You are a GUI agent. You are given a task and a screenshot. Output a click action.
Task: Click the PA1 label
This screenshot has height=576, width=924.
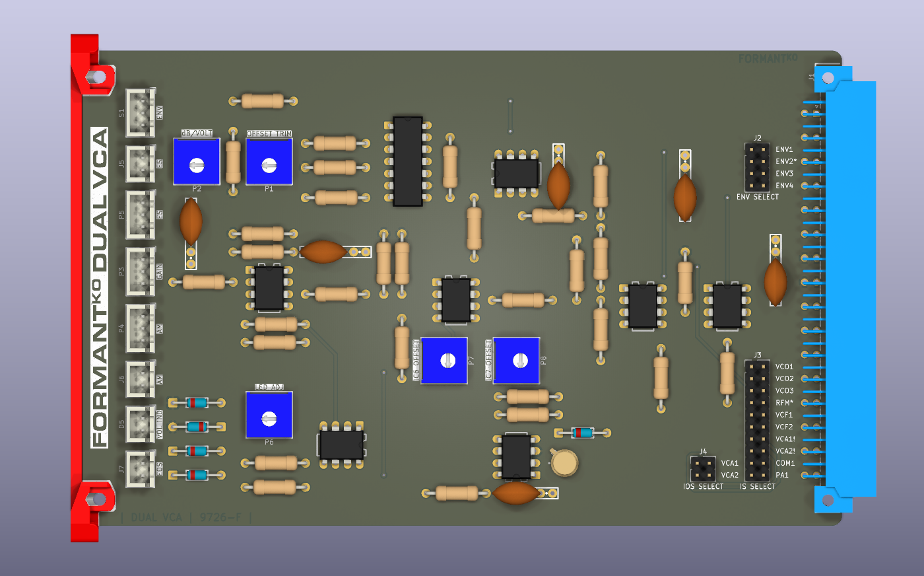[x=782, y=475]
